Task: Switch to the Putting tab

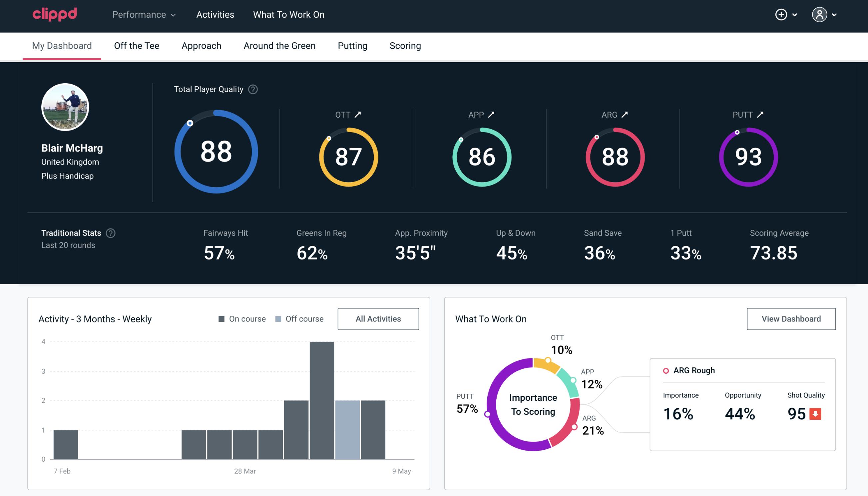Action: click(x=352, y=45)
